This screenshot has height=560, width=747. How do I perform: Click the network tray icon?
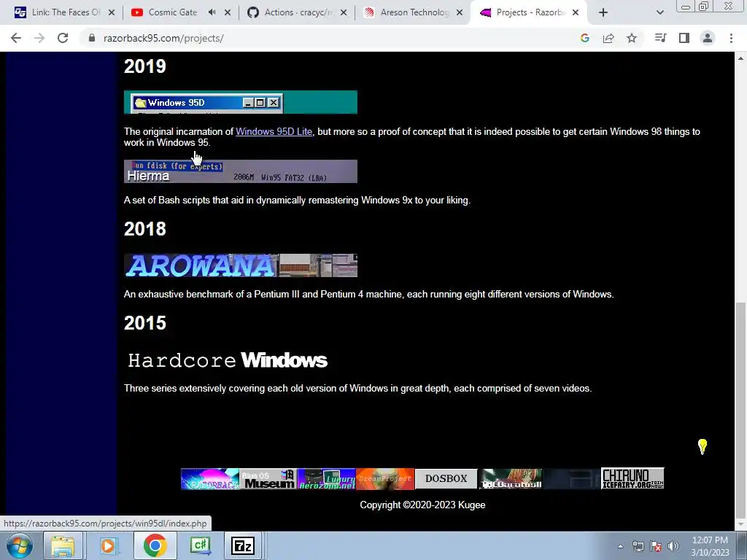coord(638,546)
